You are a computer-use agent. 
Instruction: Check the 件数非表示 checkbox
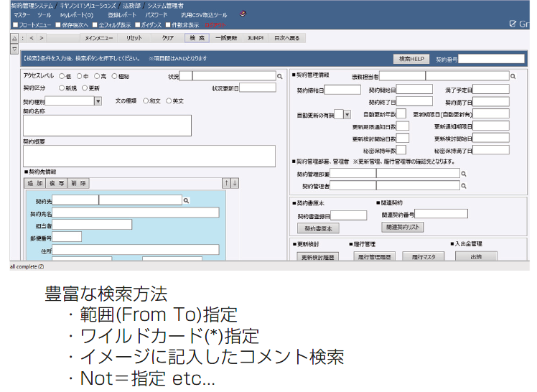[168, 24]
